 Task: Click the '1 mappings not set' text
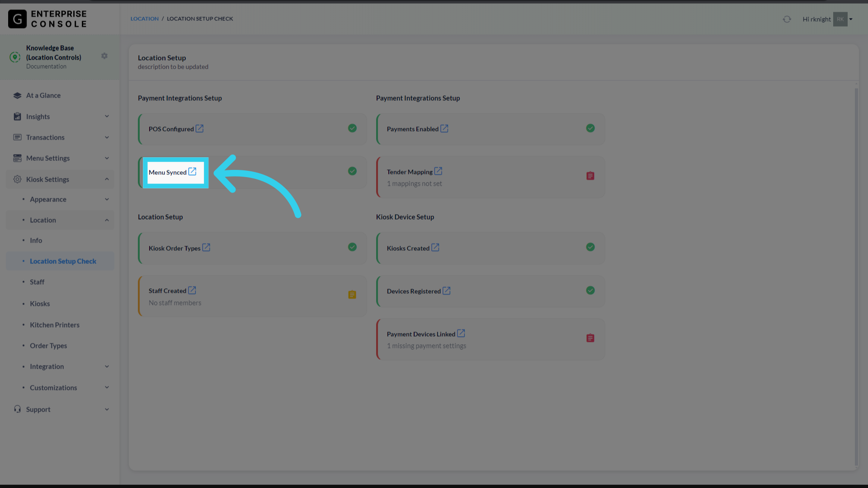(415, 184)
